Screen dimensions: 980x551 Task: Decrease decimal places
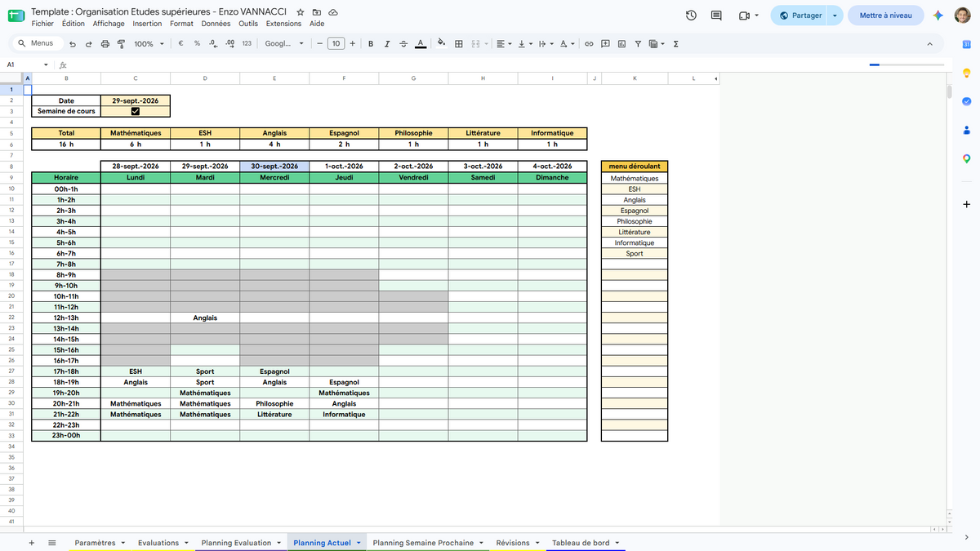(x=213, y=43)
